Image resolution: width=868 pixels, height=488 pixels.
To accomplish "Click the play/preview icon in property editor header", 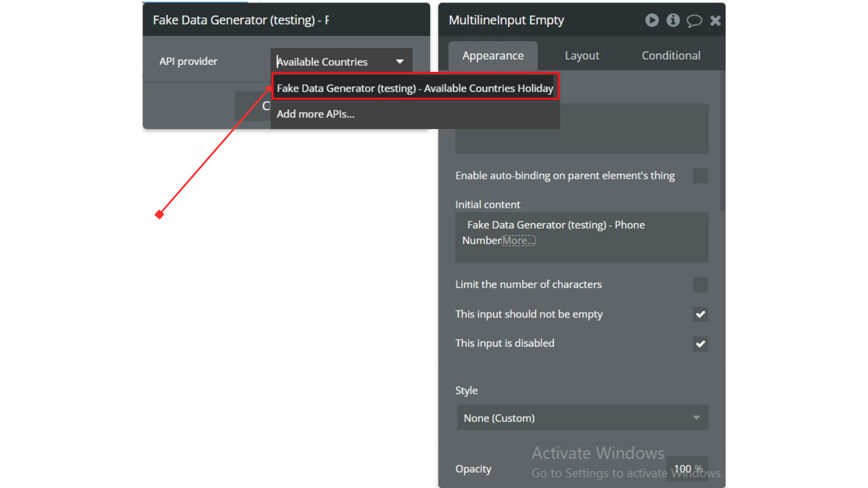I will 651,20.
